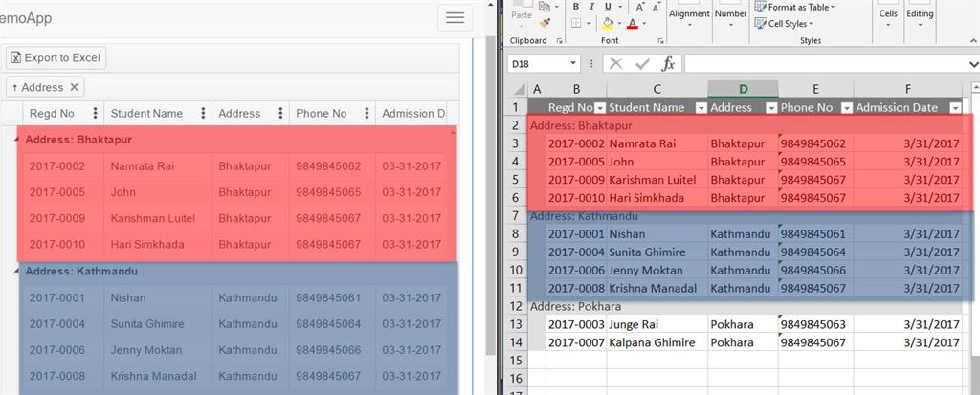Apply the yellow fill color bucket
This screenshot has width=980, height=395.
pyautogui.click(x=608, y=23)
